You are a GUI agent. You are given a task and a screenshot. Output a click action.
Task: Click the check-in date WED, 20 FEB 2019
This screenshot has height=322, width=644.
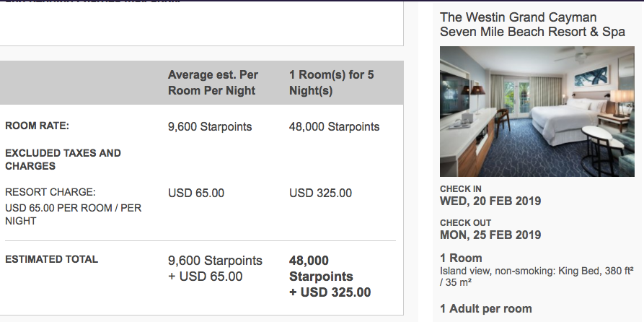(x=490, y=201)
